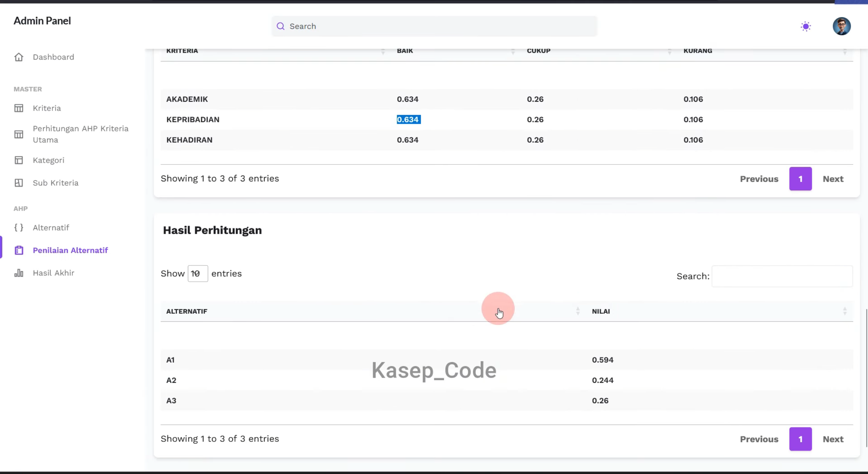The image size is (868, 474).
Task: Click the A2 alternatif row label
Action: (171, 380)
